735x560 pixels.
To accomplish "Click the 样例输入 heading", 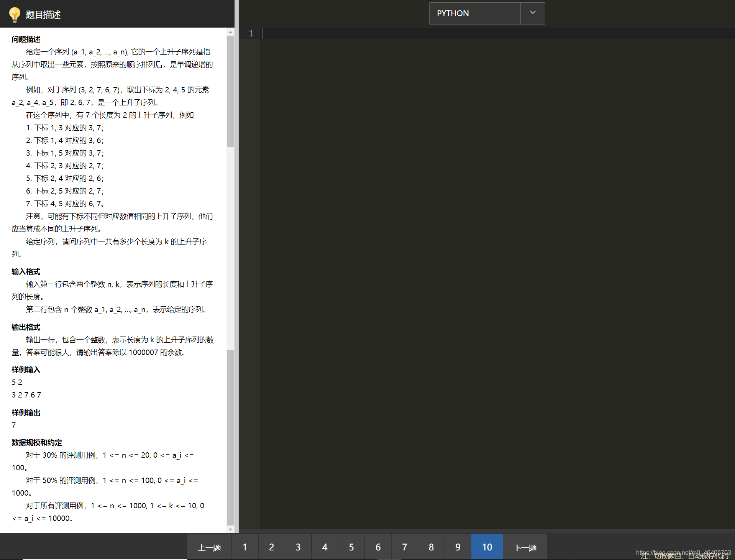I will click(26, 370).
